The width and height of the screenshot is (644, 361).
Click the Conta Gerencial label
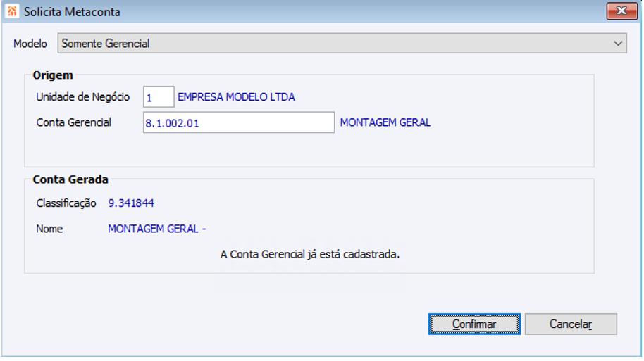(73, 122)
